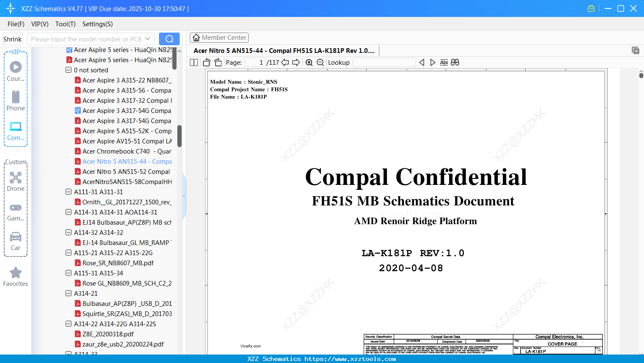Open "Acer Nitro 5 AN515-52 Compal" file
Image resolution: width=644 pixels, height=363 pixels.
(x=122, y=172)
